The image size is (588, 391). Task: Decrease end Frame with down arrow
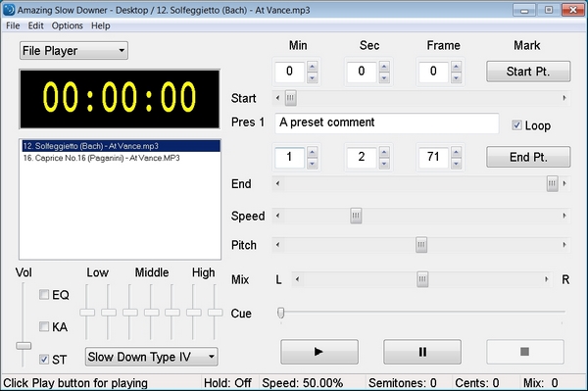pos(456,163)
